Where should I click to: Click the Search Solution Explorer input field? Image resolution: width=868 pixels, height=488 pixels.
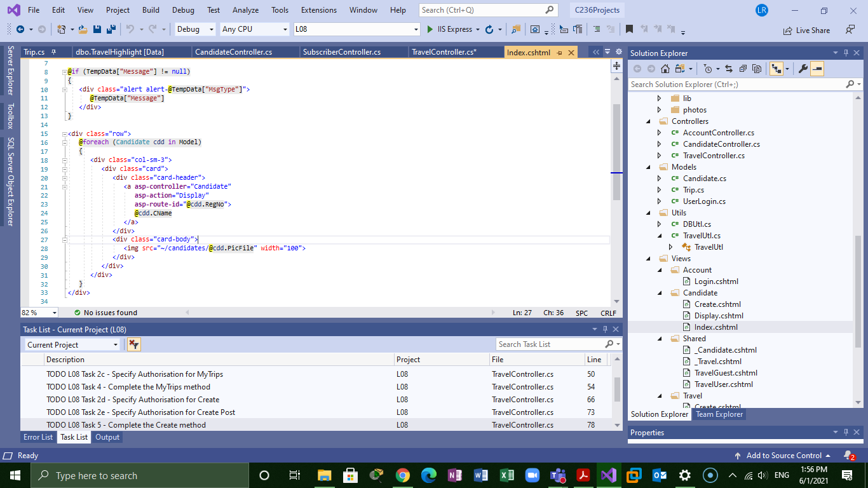(x=736, y=85)
